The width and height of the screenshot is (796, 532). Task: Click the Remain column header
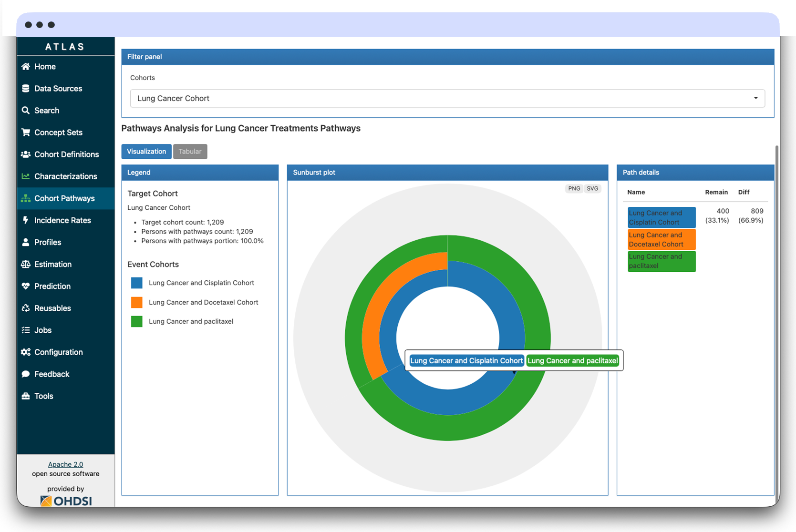pyautogui.click(x=716, y=192)
